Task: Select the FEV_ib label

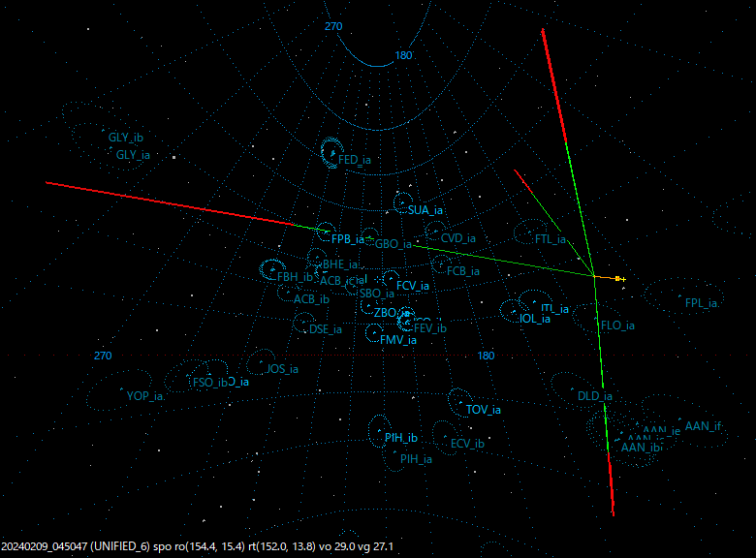Action: (x=430, y=328)
